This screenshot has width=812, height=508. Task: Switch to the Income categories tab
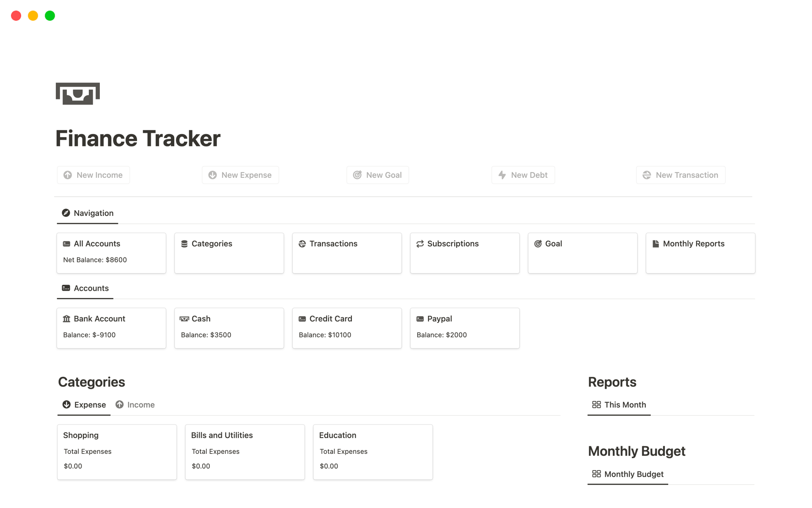click(x=141, y=404)
